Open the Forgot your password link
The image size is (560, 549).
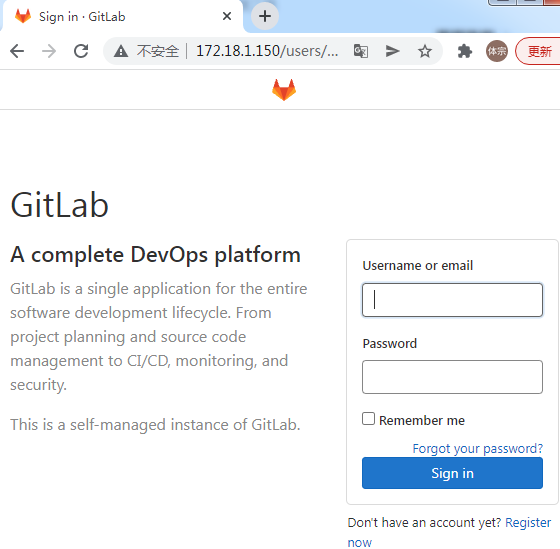coord(478,448)
